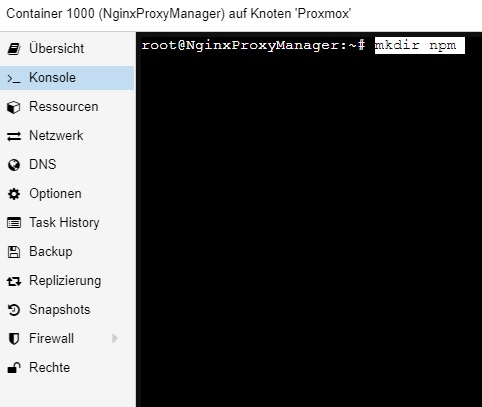
Task: Click the Ressourcen cube icon
Action: coord(14,107)
